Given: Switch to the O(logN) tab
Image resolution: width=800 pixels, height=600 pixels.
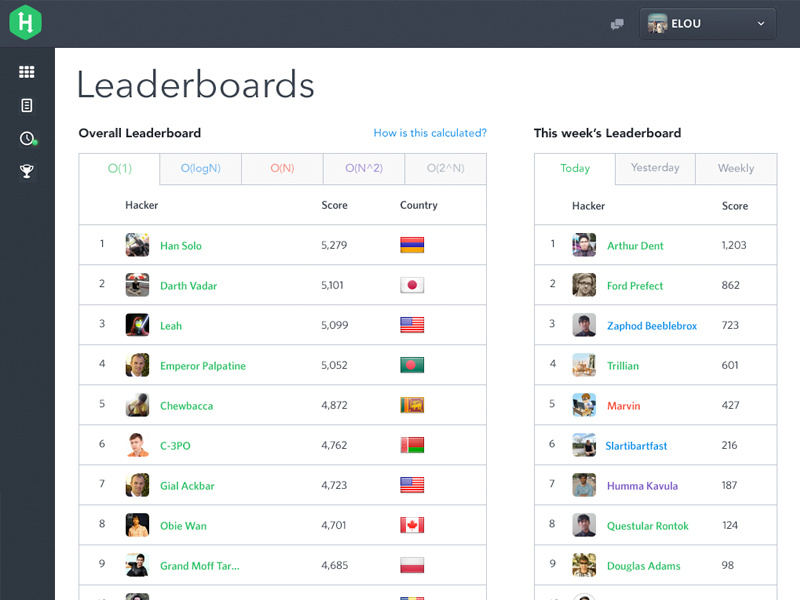Looking at the screenshot, I should (201, 168).
